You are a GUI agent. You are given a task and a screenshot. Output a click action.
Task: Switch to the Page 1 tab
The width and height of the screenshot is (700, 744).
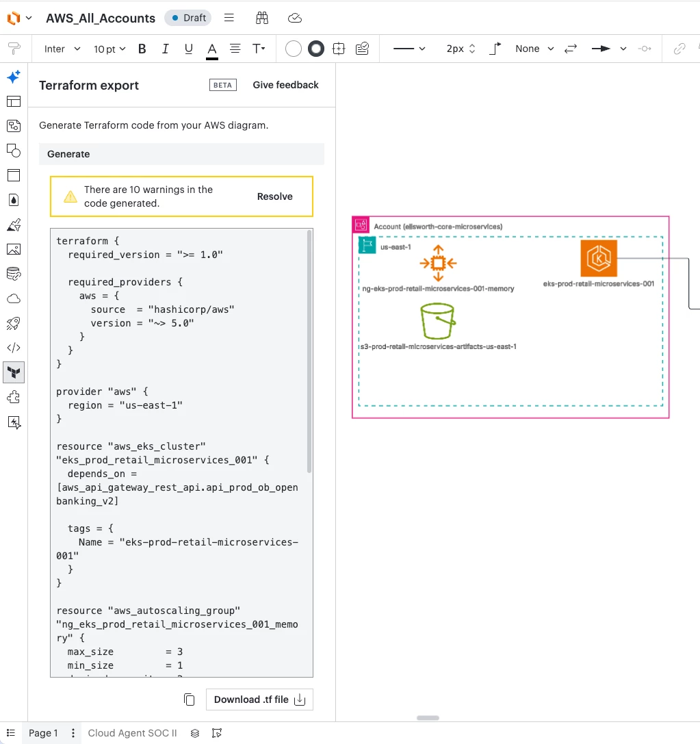point(43,733)
